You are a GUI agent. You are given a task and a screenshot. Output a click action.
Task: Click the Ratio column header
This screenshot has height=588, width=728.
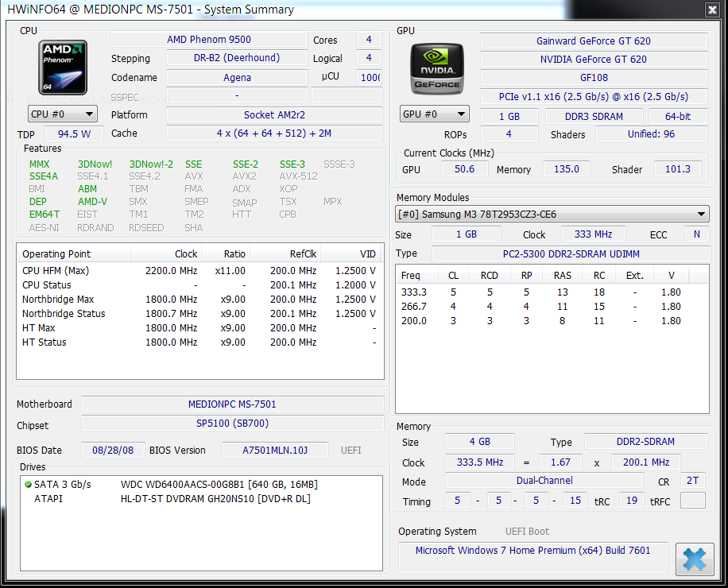pos(226,253)
